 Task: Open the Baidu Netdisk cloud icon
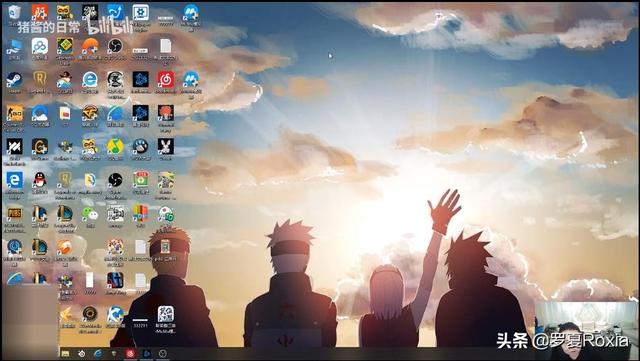coord(40,47)
